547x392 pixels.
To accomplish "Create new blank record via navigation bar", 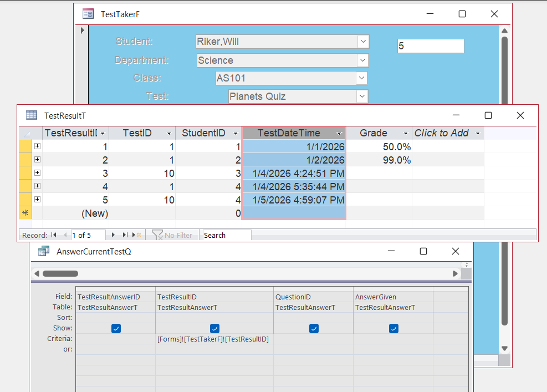I will pos(137,235).
